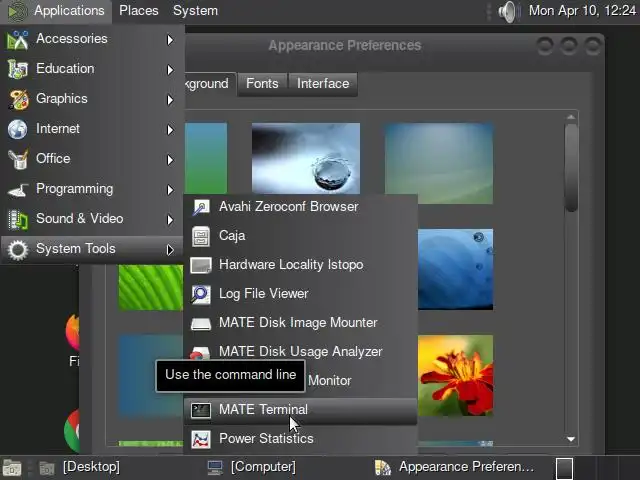This screenshot has height=480, width=640.
Task: Open Power Statistics menu entry
Action: [300, 439]
